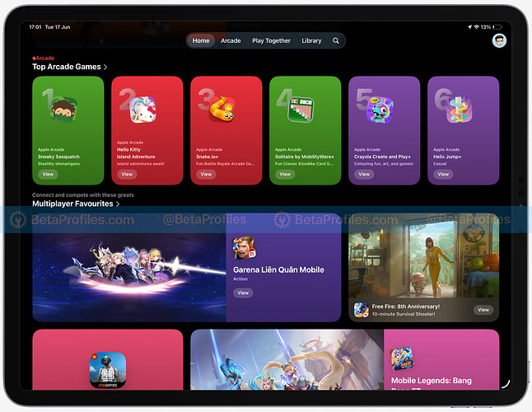Open the profile avatar
The width and height of the screenshot is (532, 412).
pos(499,40)
